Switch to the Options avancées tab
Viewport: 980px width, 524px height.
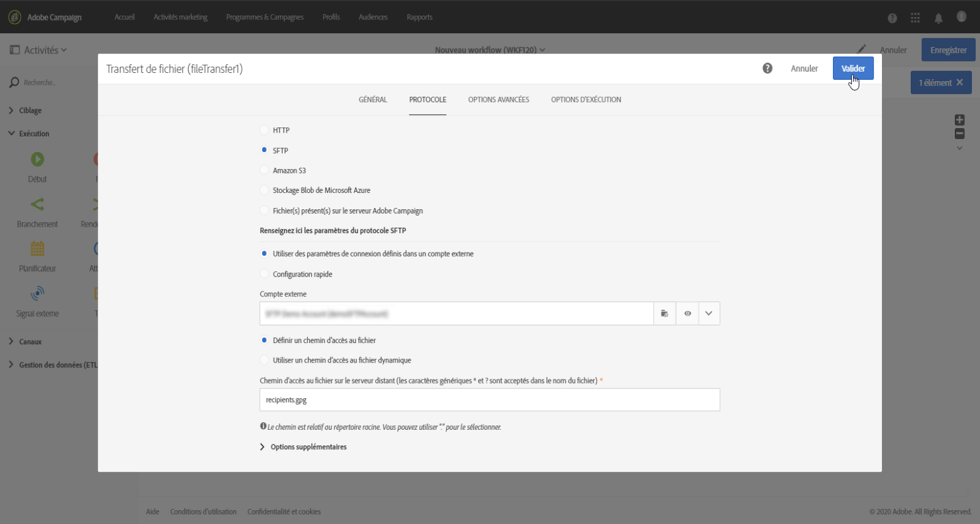[498, 100]
